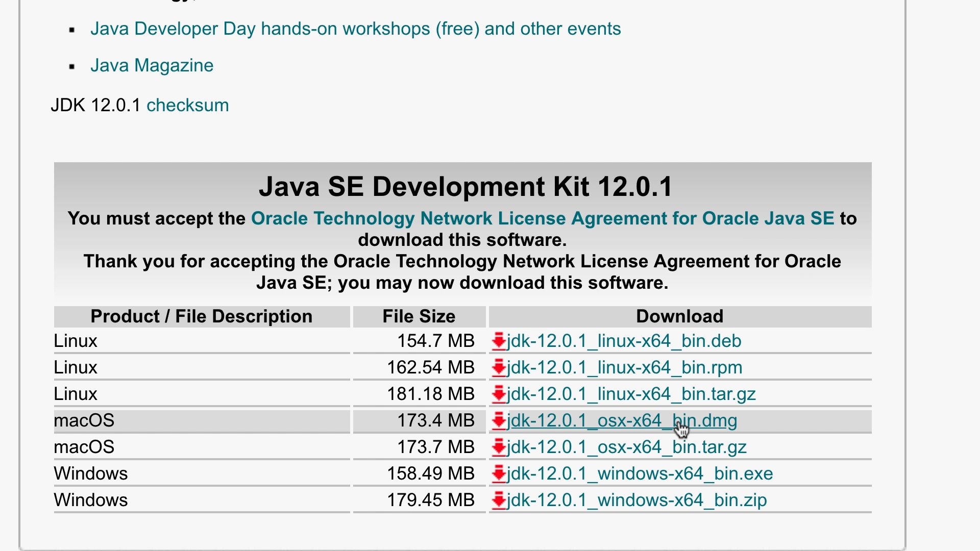Click red download icon for windows exe

point(498,473)
